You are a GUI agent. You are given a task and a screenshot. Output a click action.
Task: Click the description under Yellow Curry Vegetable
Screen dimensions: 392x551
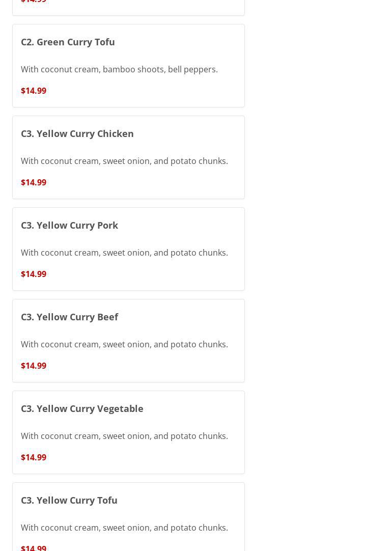(x=124, y=436)
